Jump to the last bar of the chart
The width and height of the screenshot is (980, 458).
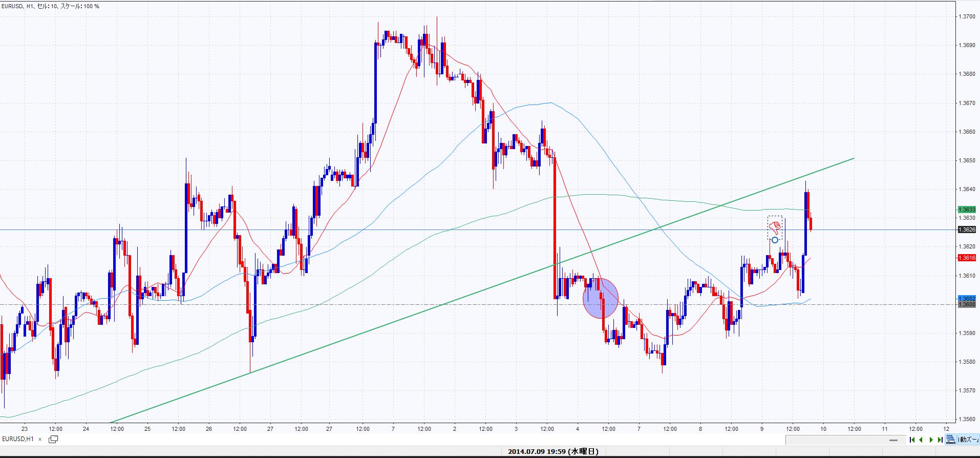(x=940, y=440)
